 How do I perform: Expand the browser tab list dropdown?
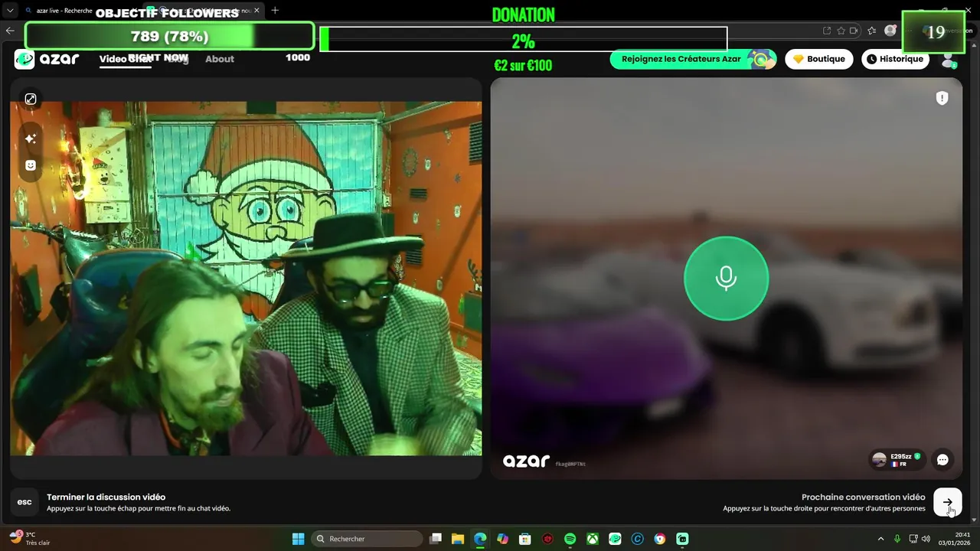click(x=10, y=11)
